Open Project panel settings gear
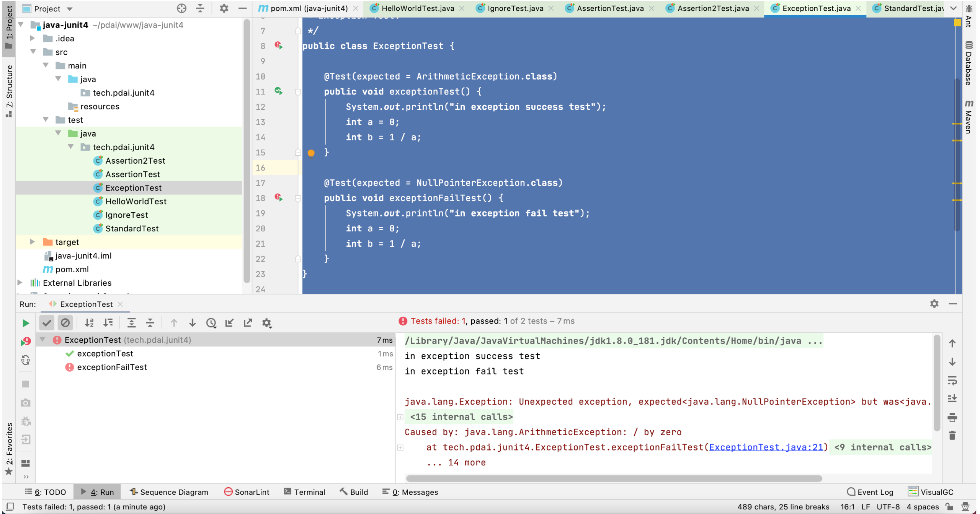The height and width of the screenshot is (514, 980). click(x=224, y=8)
